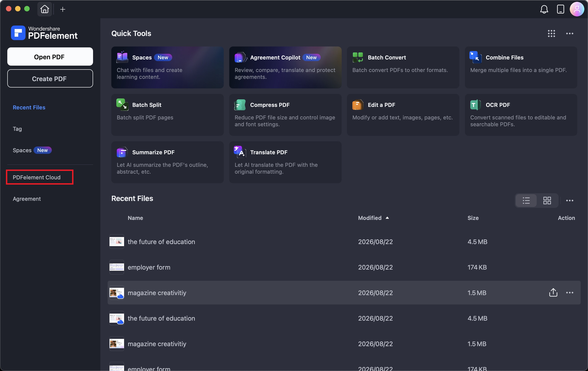Click the Quick Tools heading
The width and height of the screenshot is (588, 371).
[x=131, y=33]
